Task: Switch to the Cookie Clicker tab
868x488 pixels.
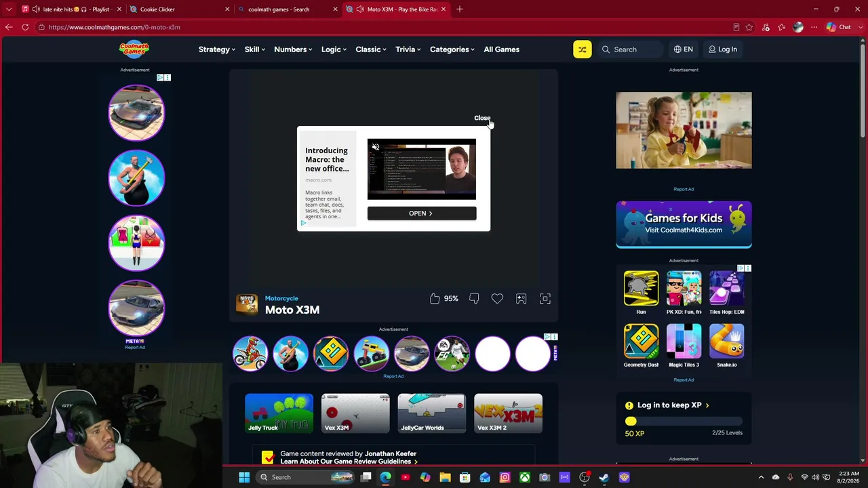Action: point(180,9)
